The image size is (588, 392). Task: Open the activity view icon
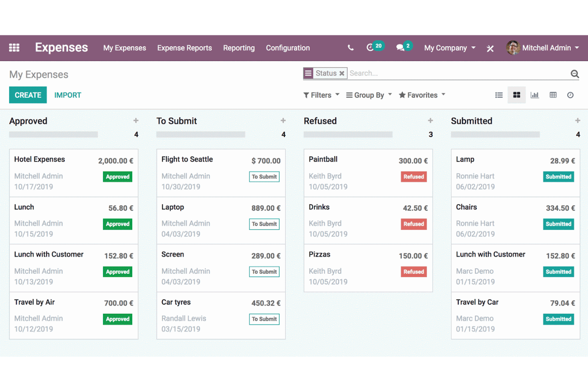click(x=571, y=95)
